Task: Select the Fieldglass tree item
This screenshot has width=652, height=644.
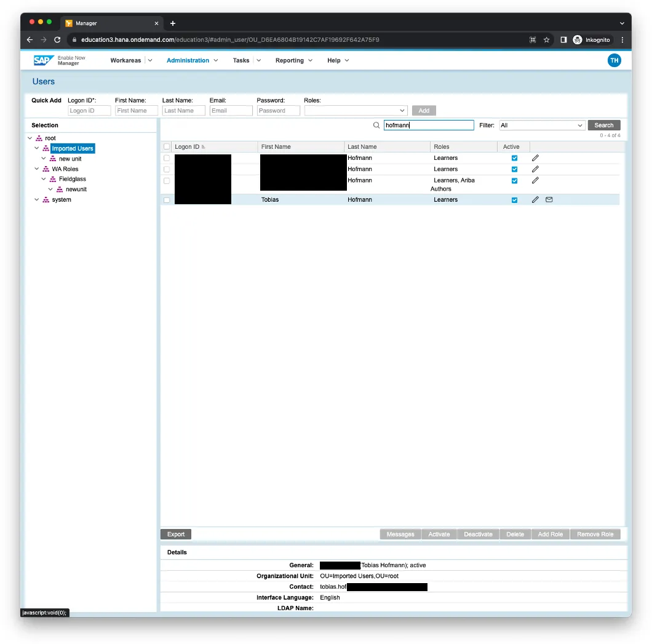Action: (72, 179)
